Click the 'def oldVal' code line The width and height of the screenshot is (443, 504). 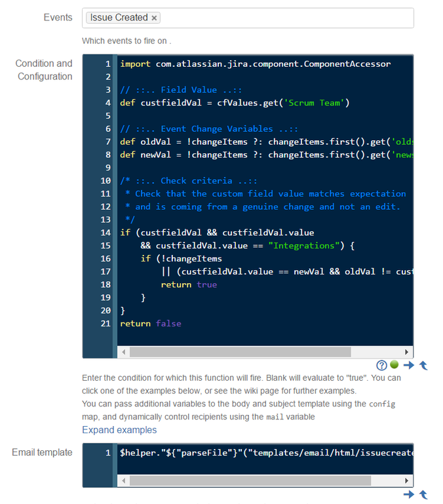click(x=267, y=142)
